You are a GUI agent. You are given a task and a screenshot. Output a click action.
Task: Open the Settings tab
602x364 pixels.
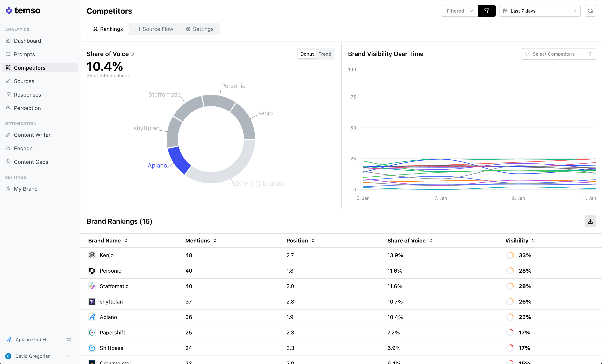pos(200,29)
